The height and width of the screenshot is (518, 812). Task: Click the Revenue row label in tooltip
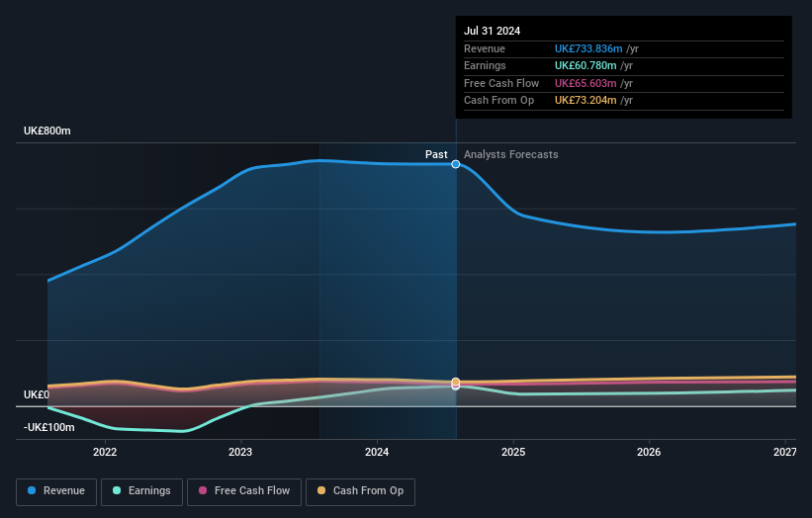[485, 48]
